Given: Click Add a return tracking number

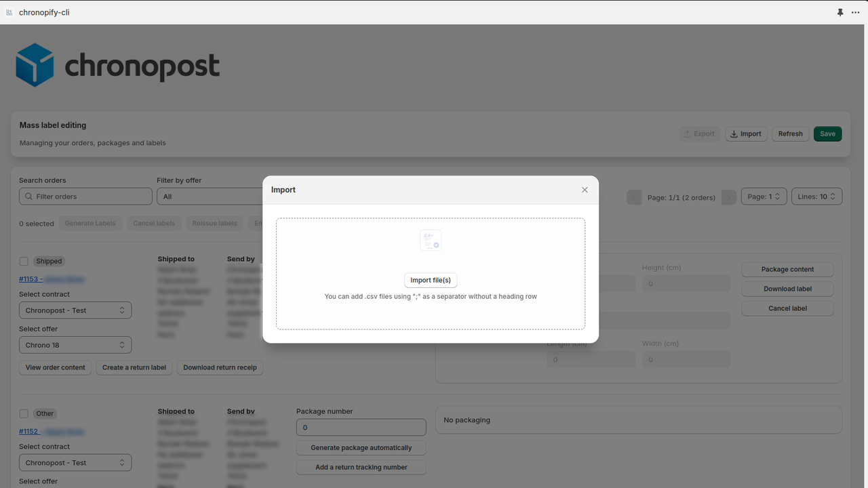Looking at the screenshot, I should click(361, 468).
